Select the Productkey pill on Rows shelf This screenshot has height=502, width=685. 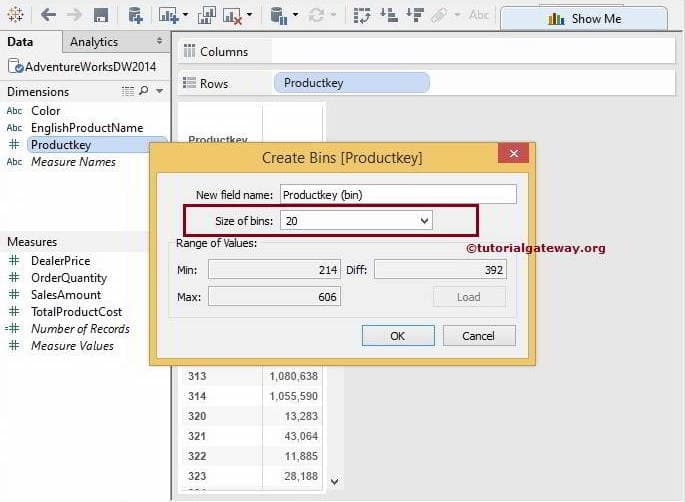[x=352, y=83]
